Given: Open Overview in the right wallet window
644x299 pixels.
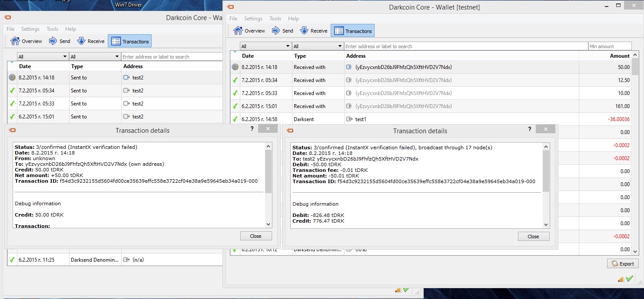Looking at the screenshot, I should tap(249, 31).
